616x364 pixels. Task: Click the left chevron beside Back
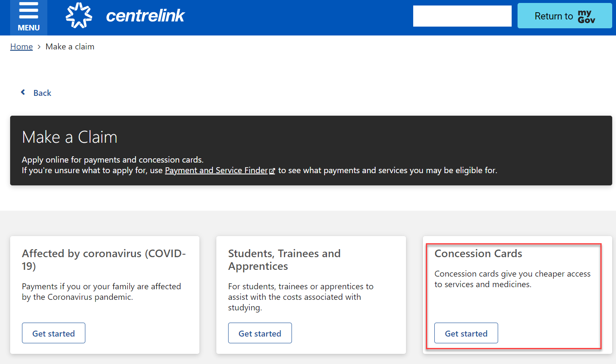click(23, 92)
